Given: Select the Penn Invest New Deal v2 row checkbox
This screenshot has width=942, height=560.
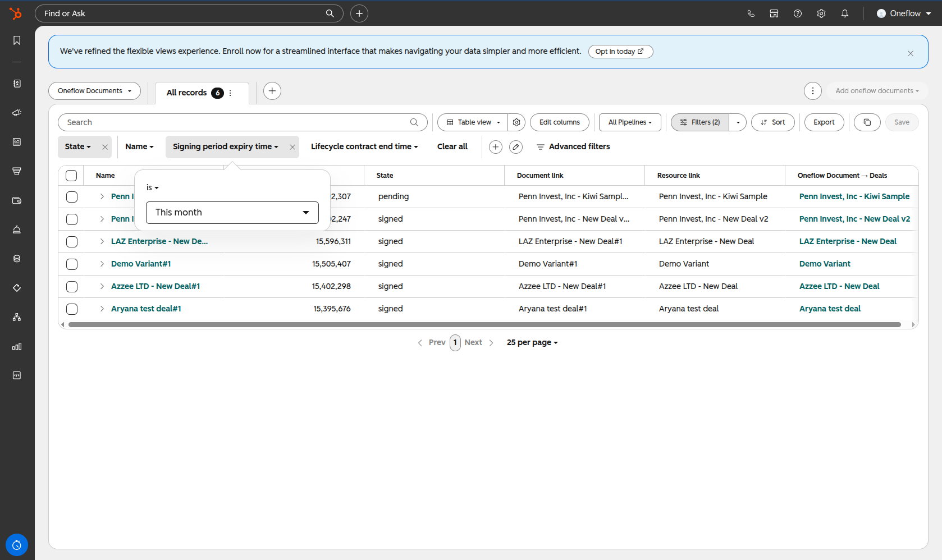Looking at the screenshot, I should 72,219.
